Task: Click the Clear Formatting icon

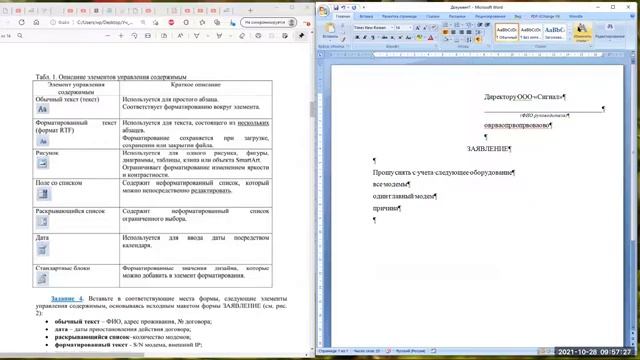Action: [x=434, y=28]
